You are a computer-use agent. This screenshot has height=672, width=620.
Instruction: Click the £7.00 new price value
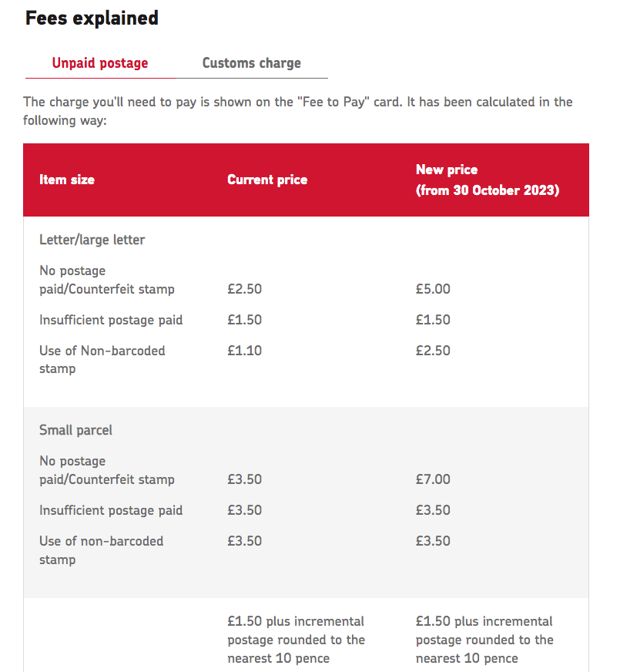click(433, 479)
